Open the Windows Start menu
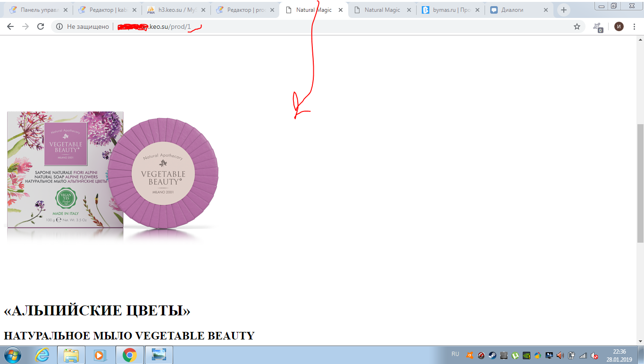This screenshot has width=644, height=364. point(13,355)
